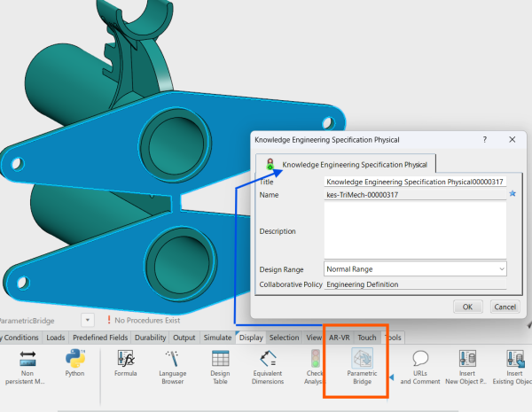The height and width of the screenshot is (412, 532).
Task: Open the Design Range dropdown
Action: coord(415,268)
